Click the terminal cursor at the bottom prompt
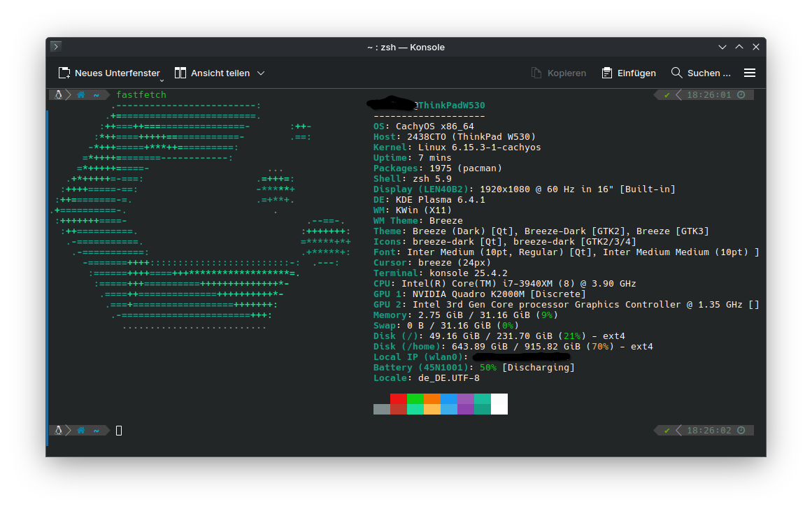This screenshot has height=511, width=812. click(119, 431)
